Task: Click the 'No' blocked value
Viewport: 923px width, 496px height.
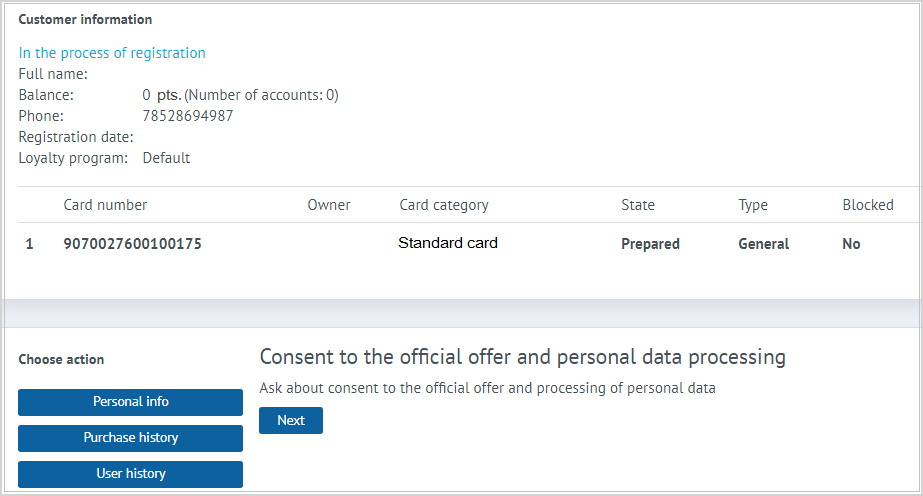Action: tap(851, 244)
